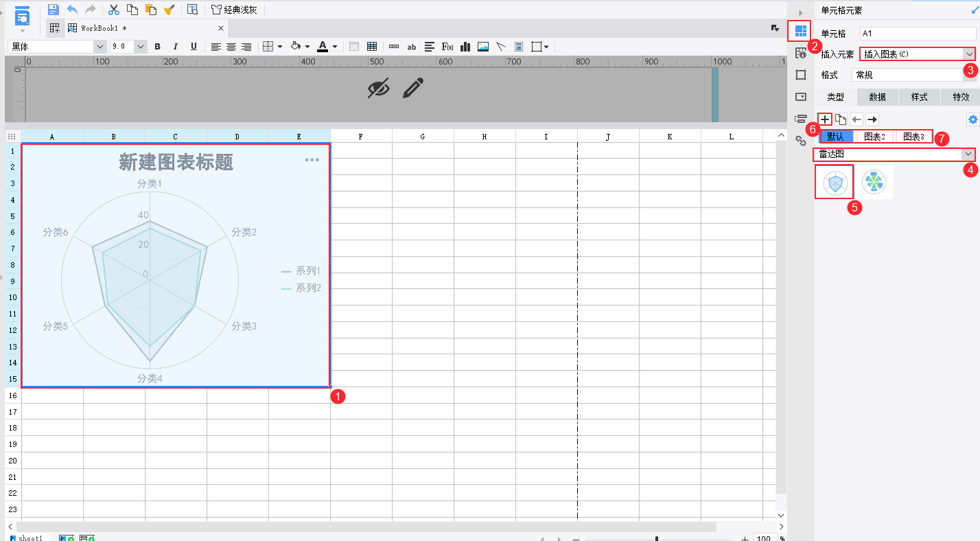This screenshot has width=980, height=541.
Task: Insert a plain text ab element
Action: coord(412,47)
